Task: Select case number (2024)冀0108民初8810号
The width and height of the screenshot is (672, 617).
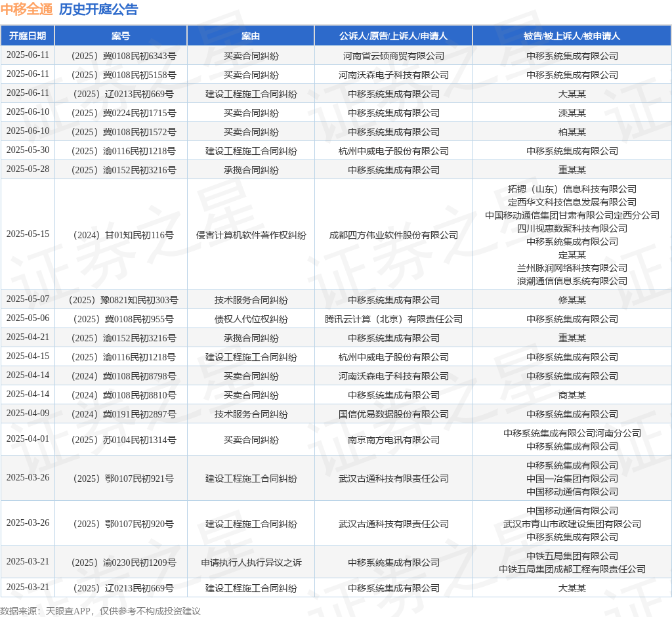Action: click(123, 395)
